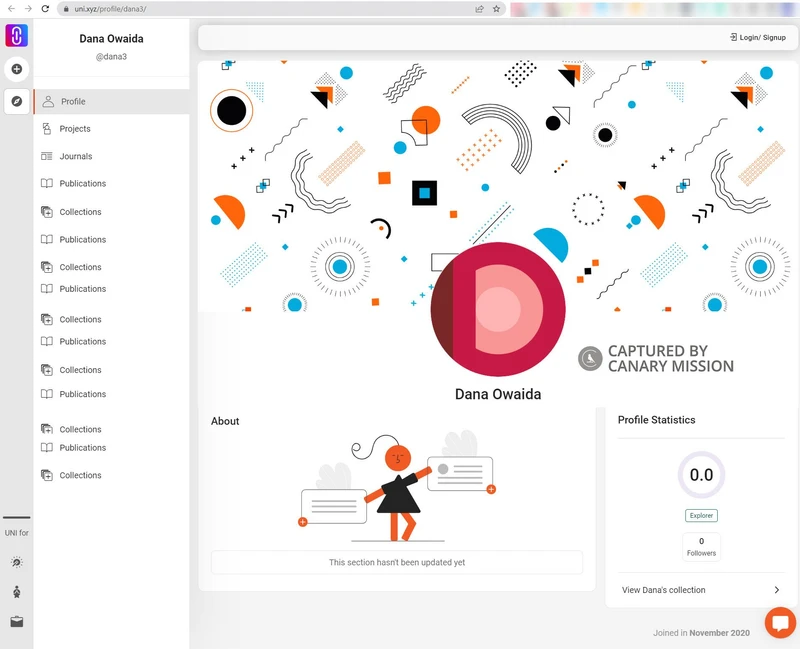
Task: Click the Profile Statistics heading
Action: click(x=656, y=420)
